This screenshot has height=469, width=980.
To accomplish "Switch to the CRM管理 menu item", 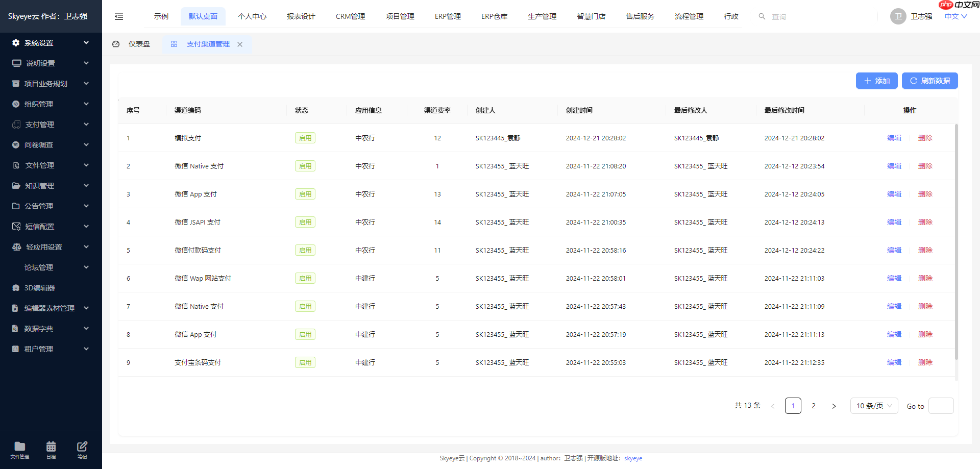I will pyautogui.click(x=350, y=16).
